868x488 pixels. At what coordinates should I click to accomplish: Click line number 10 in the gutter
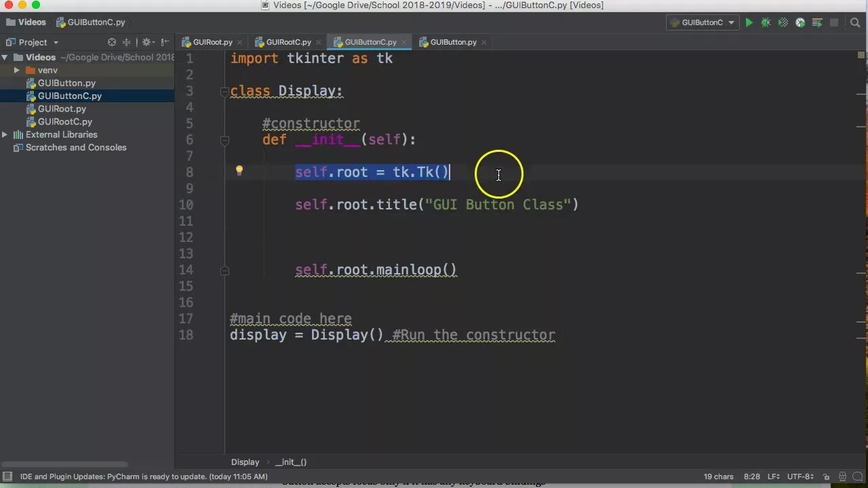pyautogui.click(x=186, y=205)
